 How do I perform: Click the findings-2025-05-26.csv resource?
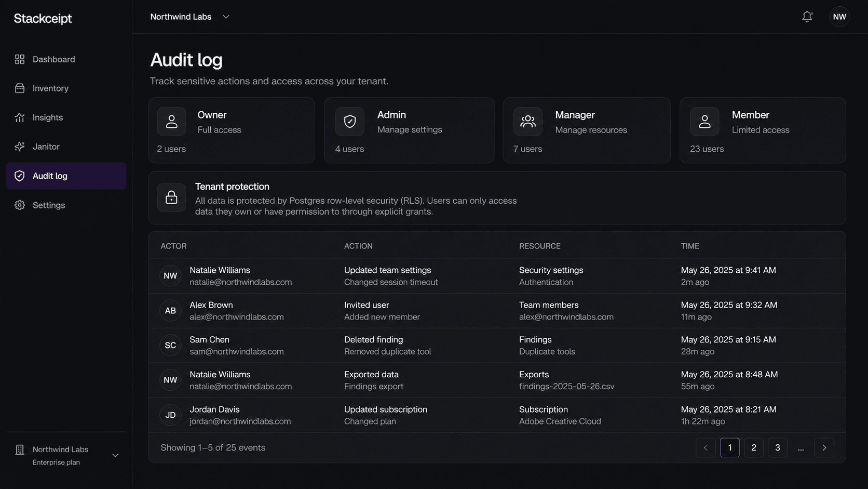(566, 386)
